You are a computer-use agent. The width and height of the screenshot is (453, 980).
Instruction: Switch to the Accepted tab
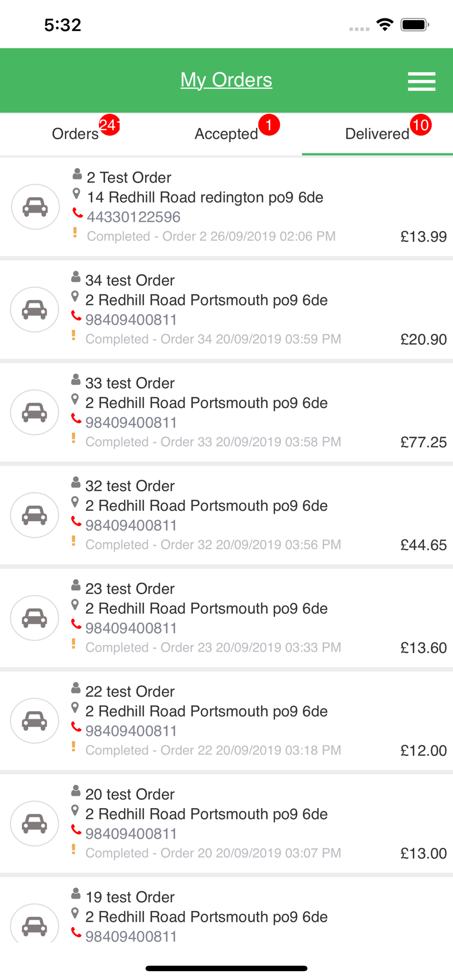(226, 134)
